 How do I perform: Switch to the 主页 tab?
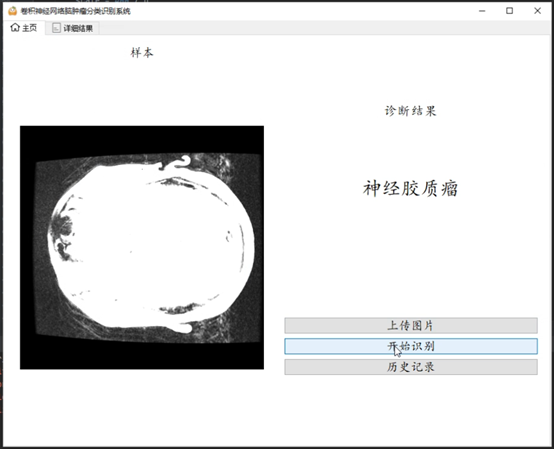[24, 28]
